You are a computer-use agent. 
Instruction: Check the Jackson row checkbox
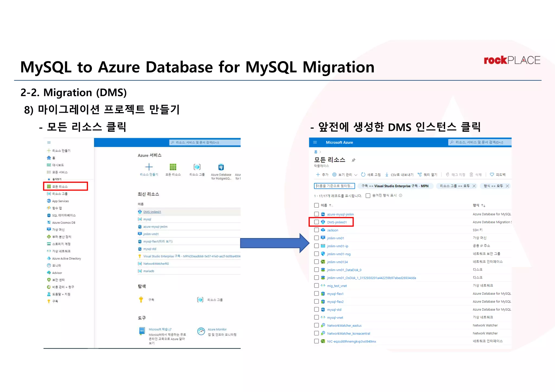[x=316, y=230]
